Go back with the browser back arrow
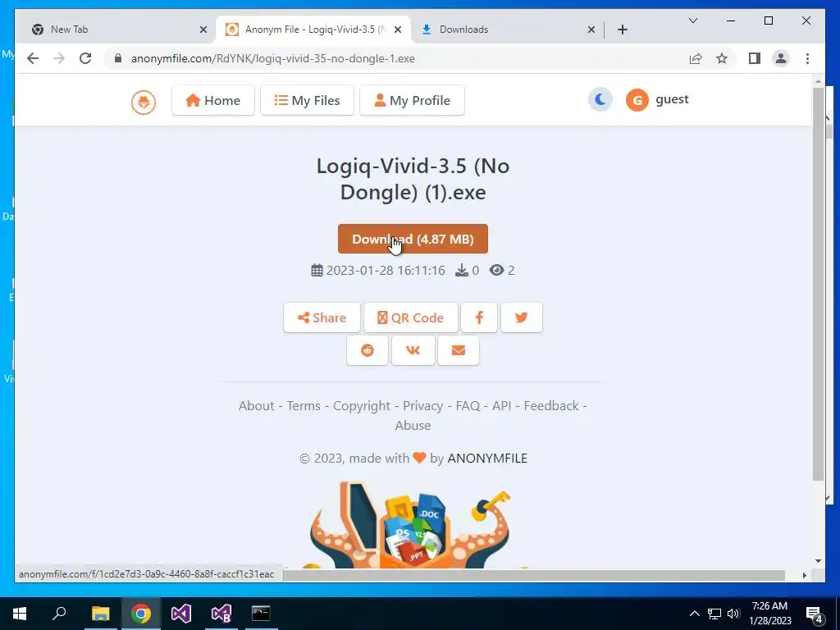This screenshot has height=630, width=840. click(x=33, y=58)
